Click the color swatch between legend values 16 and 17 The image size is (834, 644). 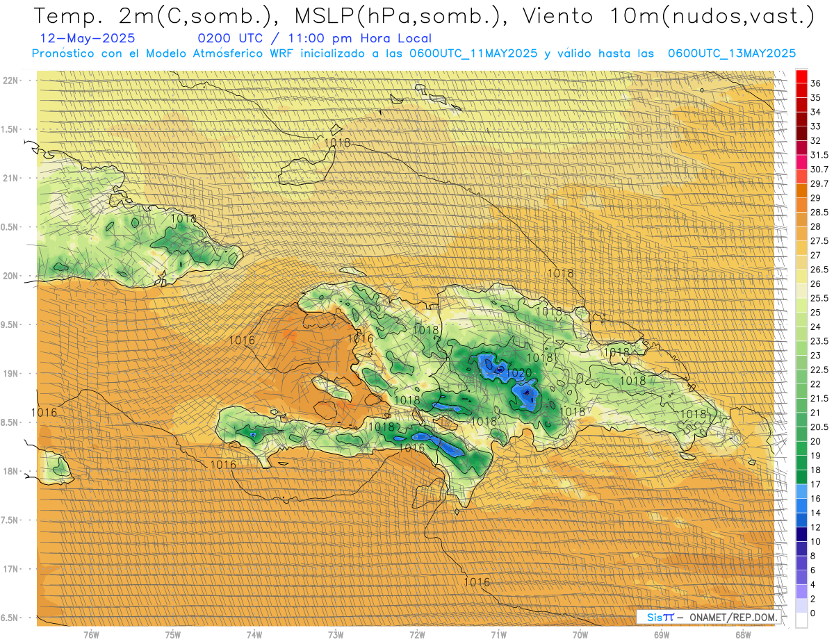(x=801, y=491)
